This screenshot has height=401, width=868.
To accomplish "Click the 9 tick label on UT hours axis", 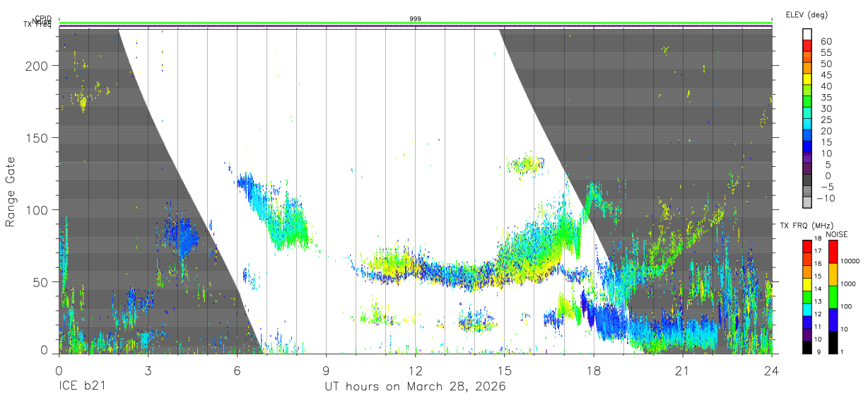I will click(x=327, y=371).
